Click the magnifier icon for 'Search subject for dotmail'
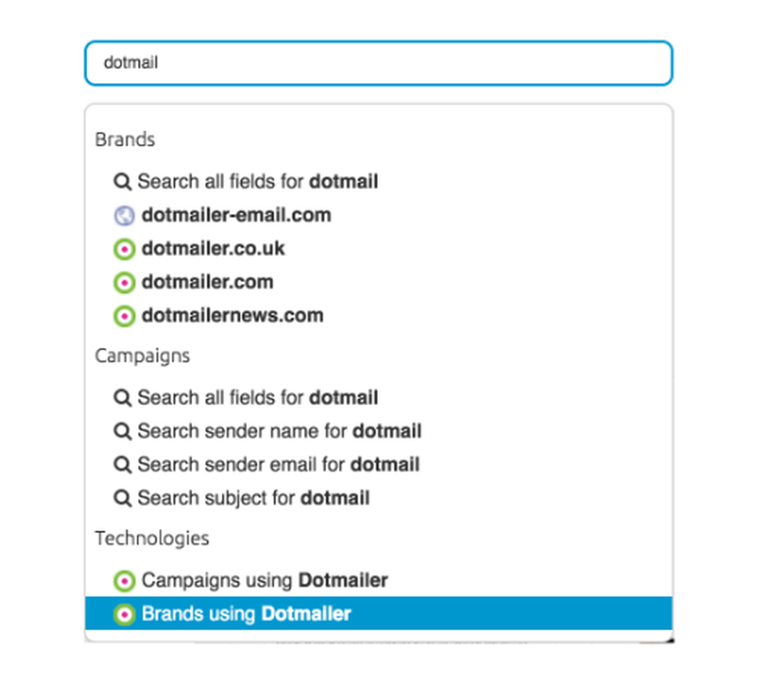 122,498
